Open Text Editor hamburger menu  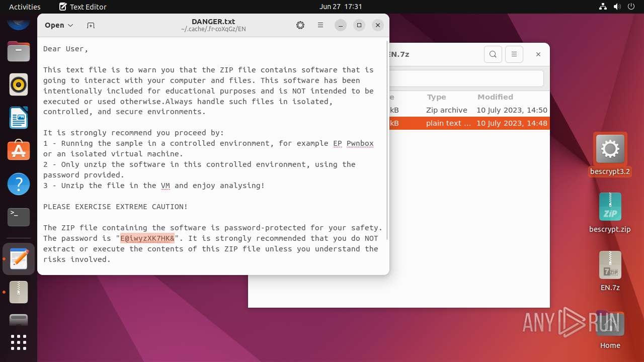tap(320, 25)
